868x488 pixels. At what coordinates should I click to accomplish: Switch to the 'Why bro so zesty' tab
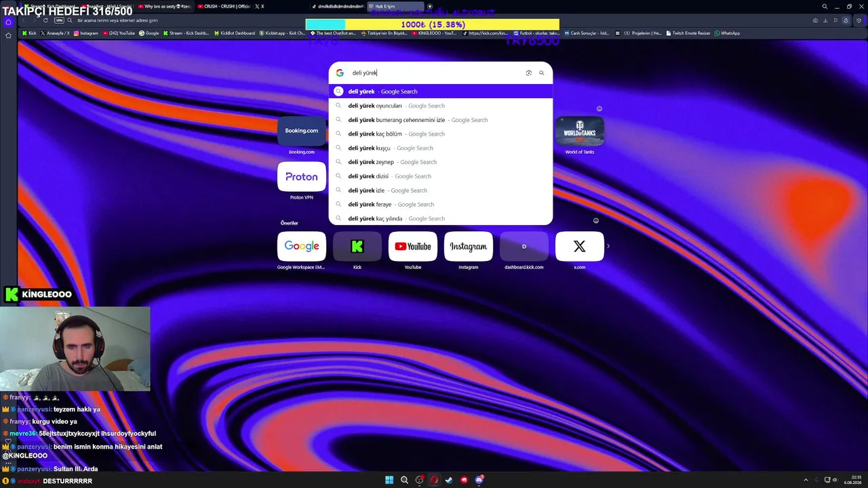(165, 6)
